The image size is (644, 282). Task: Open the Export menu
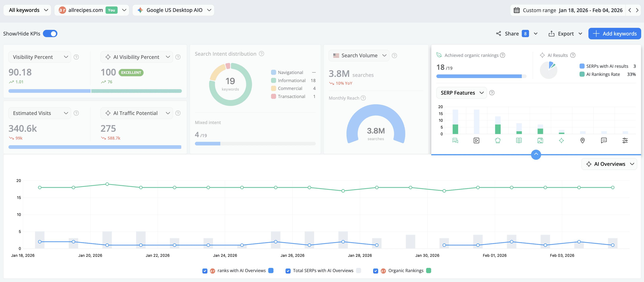565,33
